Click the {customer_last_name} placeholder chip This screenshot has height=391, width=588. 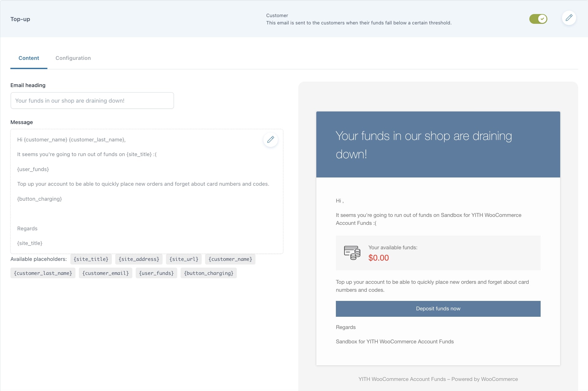click(43, 273)
